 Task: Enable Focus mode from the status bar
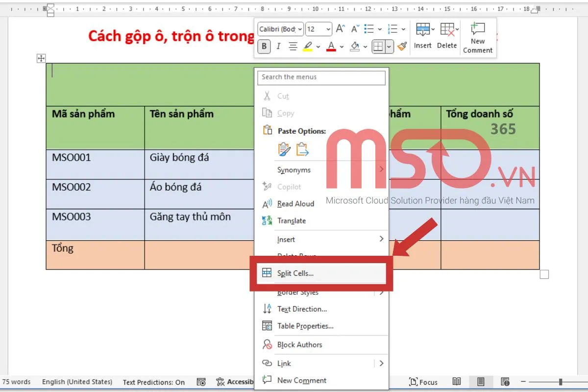coord(423,382)
